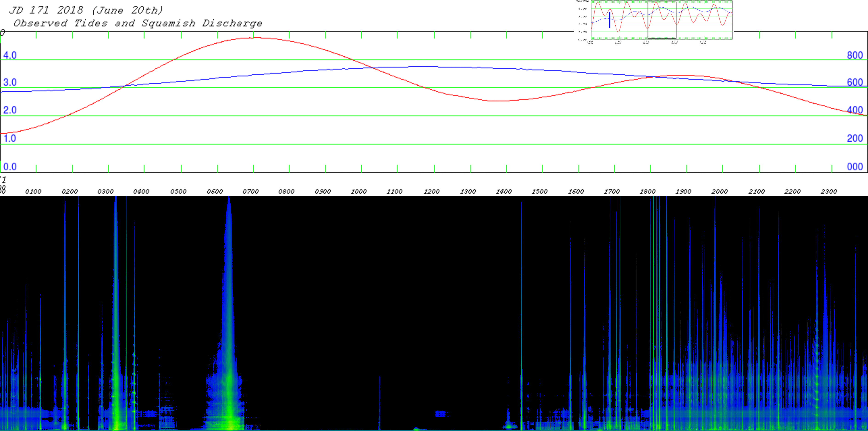The height and width of the screenshot is (431, 868).
Task: Click the 2100 time label
Action: (756, 192)
